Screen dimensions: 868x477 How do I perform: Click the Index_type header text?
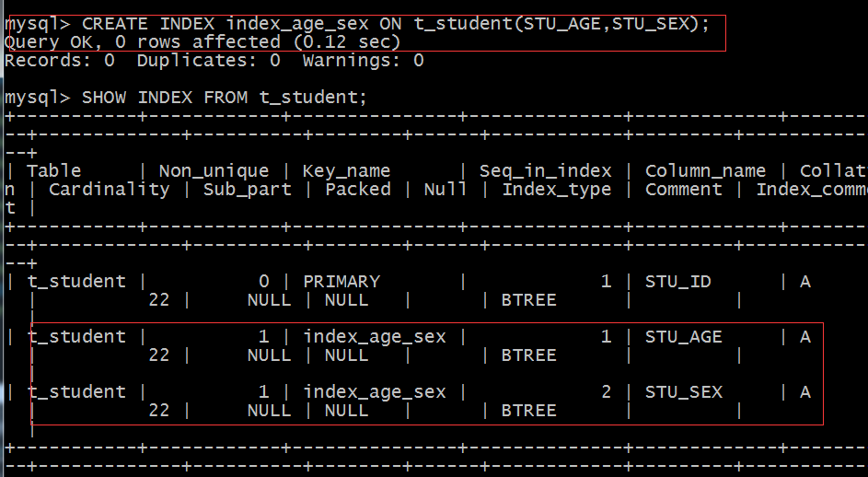click(556, 190)
